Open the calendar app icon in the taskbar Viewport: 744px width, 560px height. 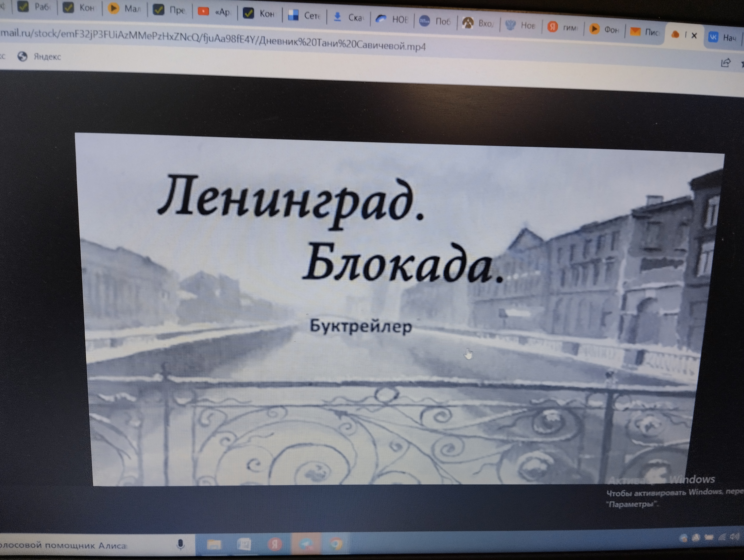tap(244, 544)
